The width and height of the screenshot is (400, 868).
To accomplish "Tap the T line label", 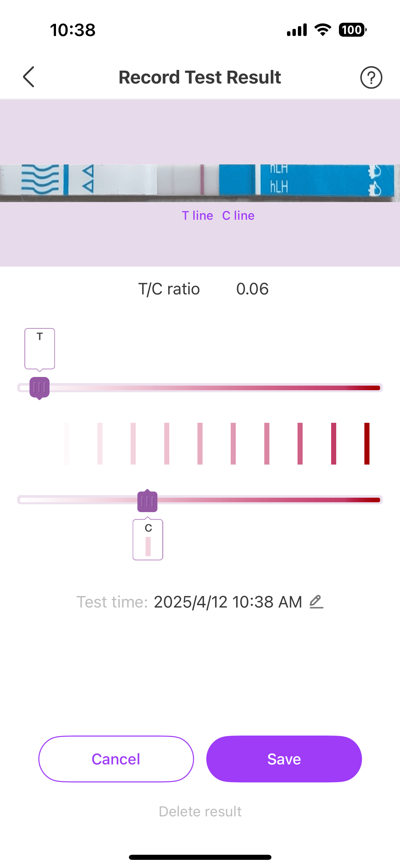I will 197,216.
